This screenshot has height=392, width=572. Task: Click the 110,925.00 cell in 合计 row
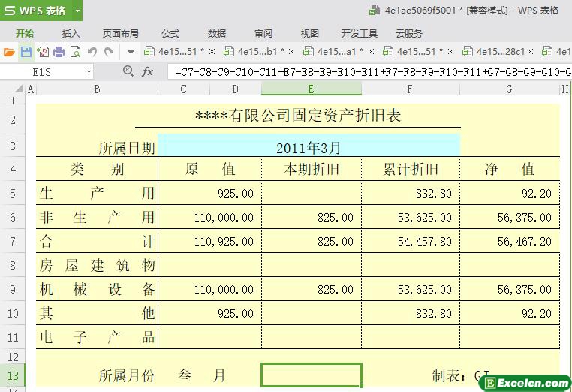[x=209, y=241]
